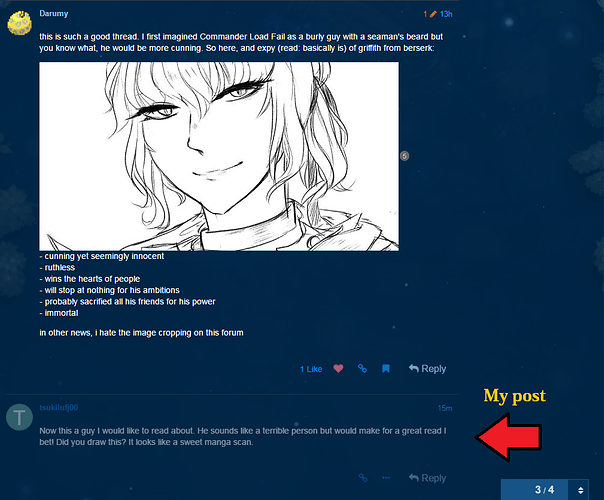The image size is (604, 500).
Task: Bookmark Darumy's post
Action: coord(386,369)
